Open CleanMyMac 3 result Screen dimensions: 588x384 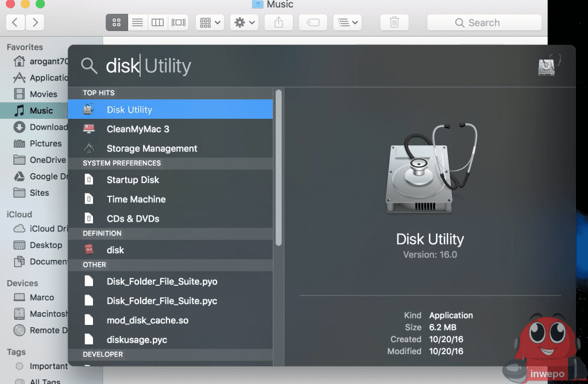click(x=170, y=129)
